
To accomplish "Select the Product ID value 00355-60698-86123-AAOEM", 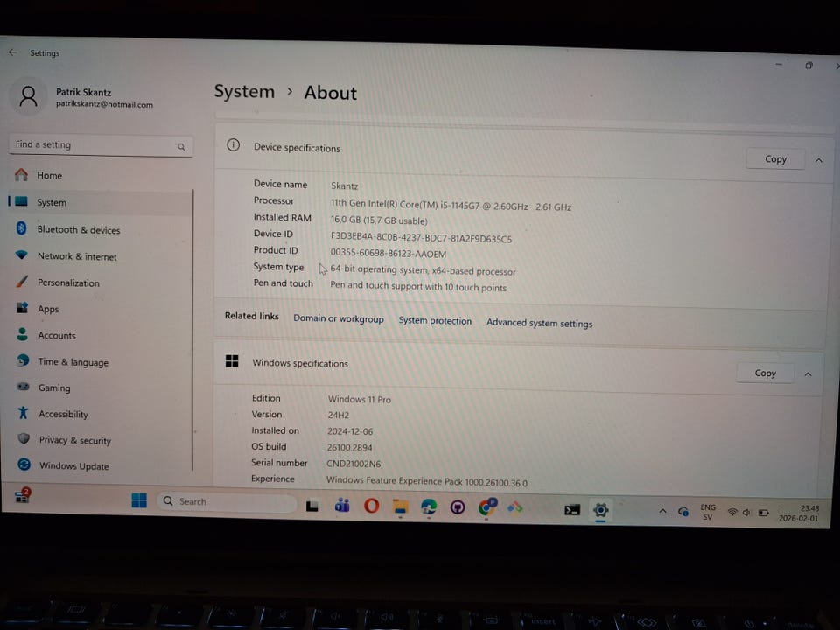I will pyautogui.click(x=388, y=253).
